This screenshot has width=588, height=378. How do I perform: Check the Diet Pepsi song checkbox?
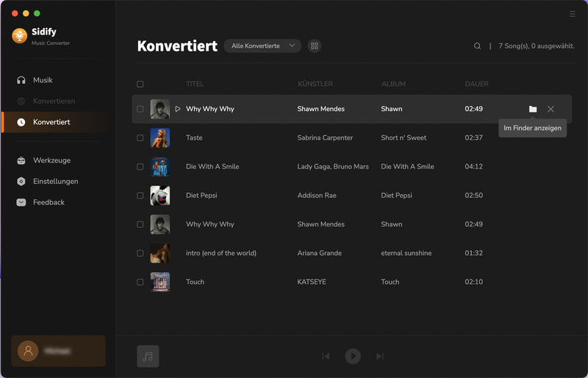pyautogui.click(x=140, y=196)
